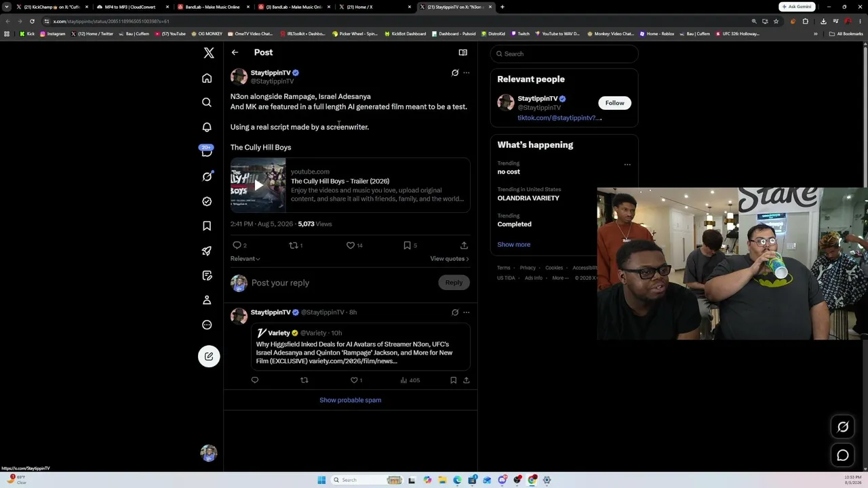Viewport: 868px width, 488px height.
Task: Open reading view icon beside Post header
Action: [462, 52]
